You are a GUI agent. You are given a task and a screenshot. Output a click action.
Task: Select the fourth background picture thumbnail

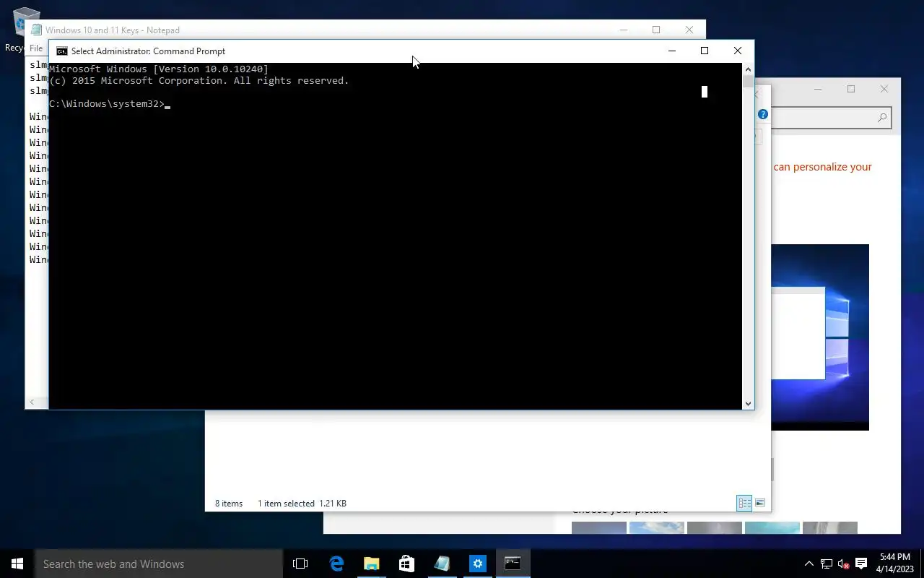pyautogui.click(x=772, y=528)
